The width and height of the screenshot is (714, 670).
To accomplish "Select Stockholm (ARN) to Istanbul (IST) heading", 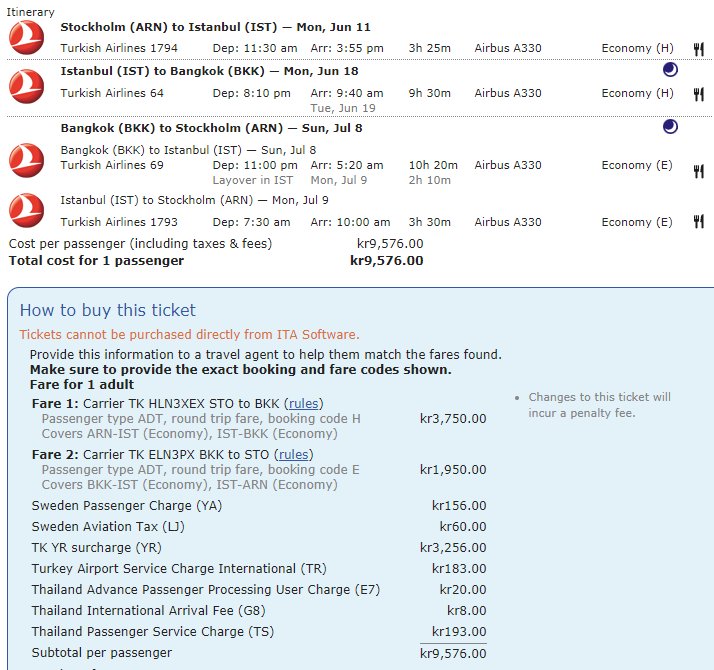I will coord(215,27).
